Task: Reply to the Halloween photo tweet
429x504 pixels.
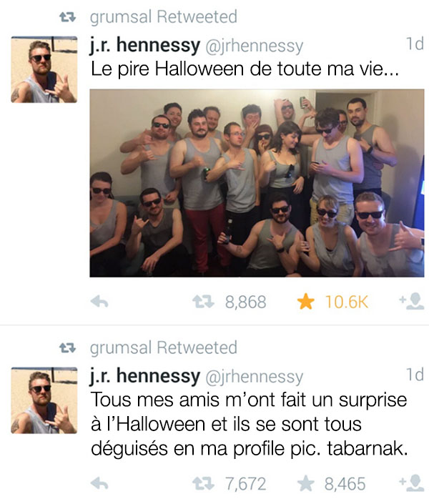Action: (99, 302)
